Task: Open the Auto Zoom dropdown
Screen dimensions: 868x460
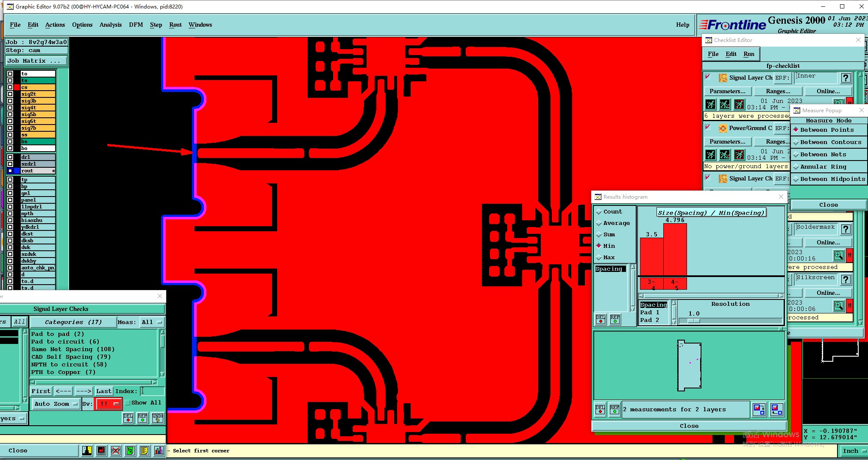Action: (56, 404)
